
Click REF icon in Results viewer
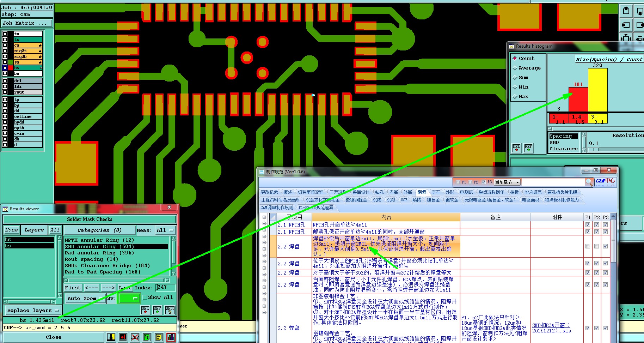click(x=157, y=310)
